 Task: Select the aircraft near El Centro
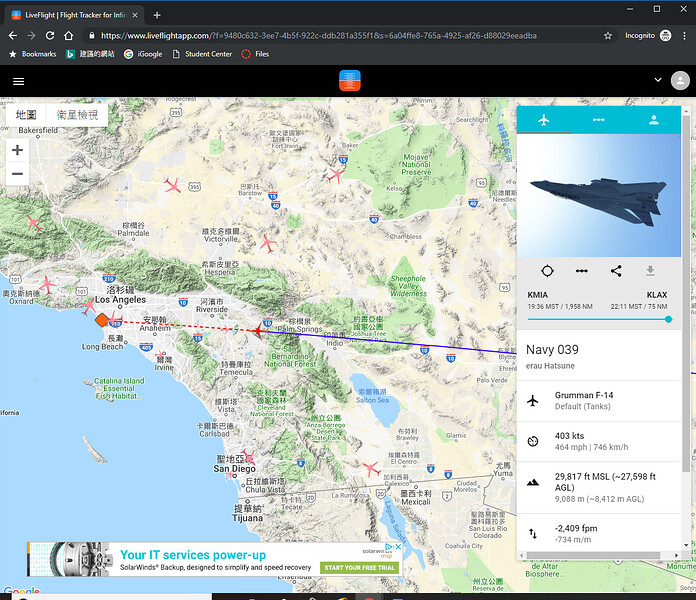point(371,468)
